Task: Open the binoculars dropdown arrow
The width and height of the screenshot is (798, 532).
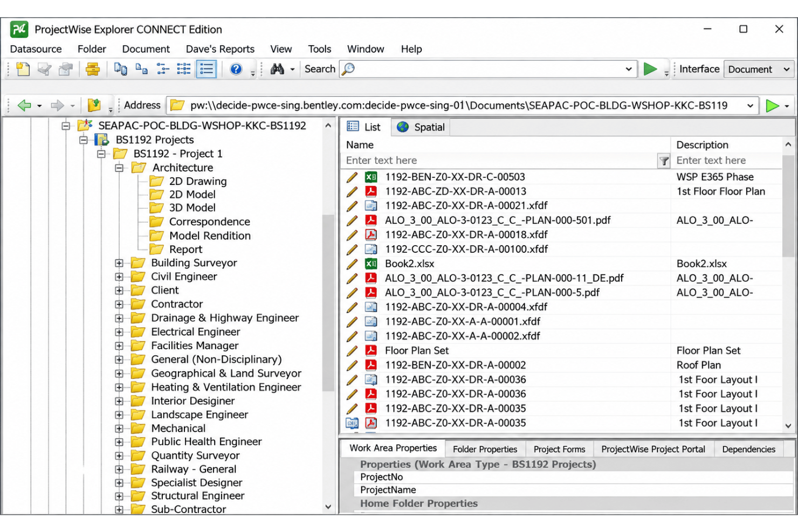Action: (293, 70)
